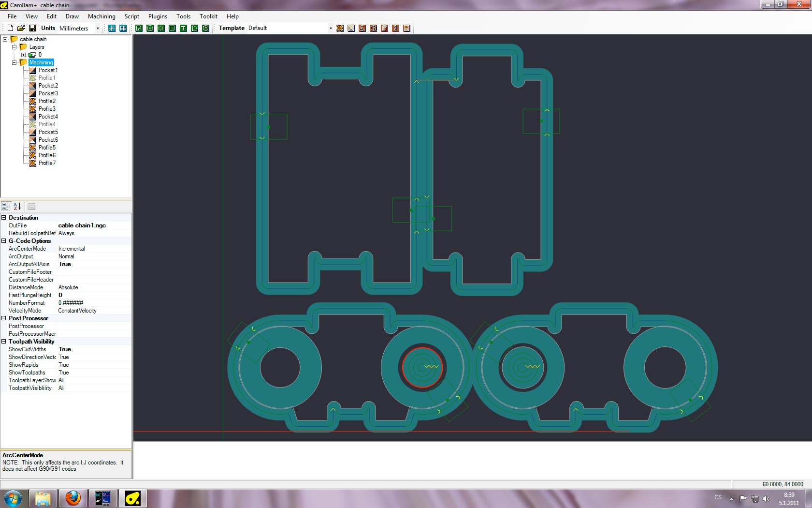Collapse the G-Code Options property group
This screenshot has height=508, width=812.
pyautogui.click(x=4, y=241)
